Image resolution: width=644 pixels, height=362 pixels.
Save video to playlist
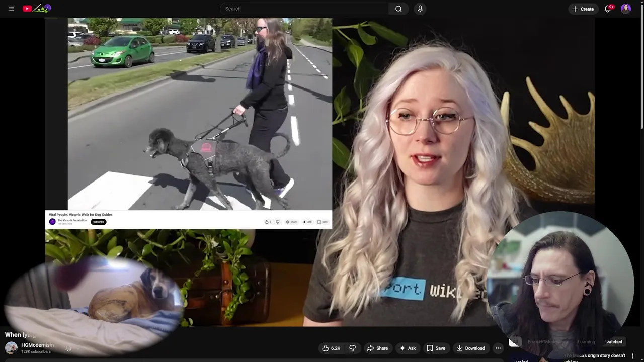click(x=436, y=348)
